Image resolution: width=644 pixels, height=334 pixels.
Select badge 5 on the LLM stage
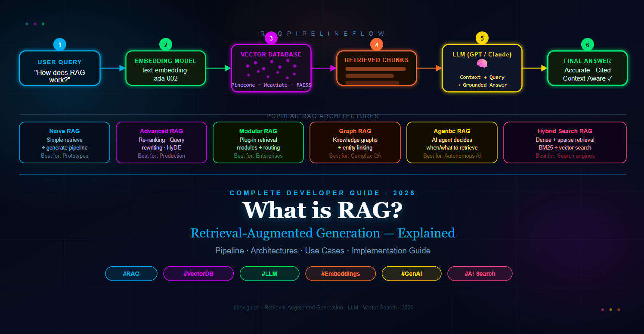tap(482, 38)
